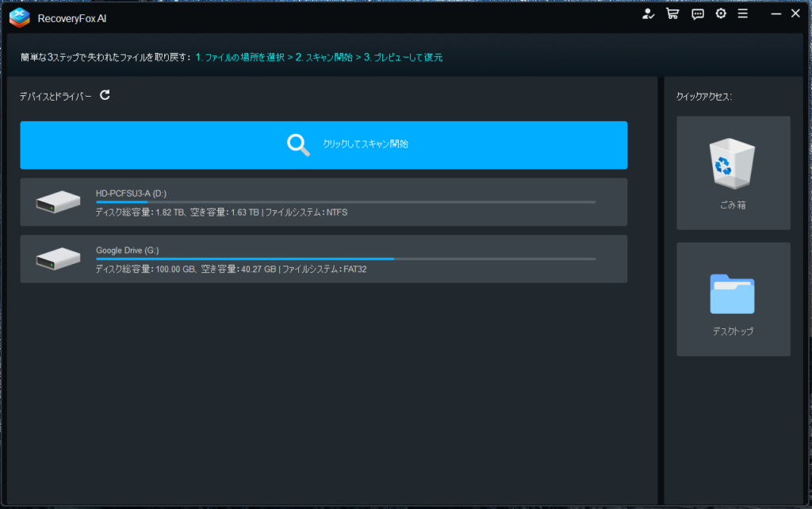Click the disk icon beside Google Drive

(x=58, y=258)
